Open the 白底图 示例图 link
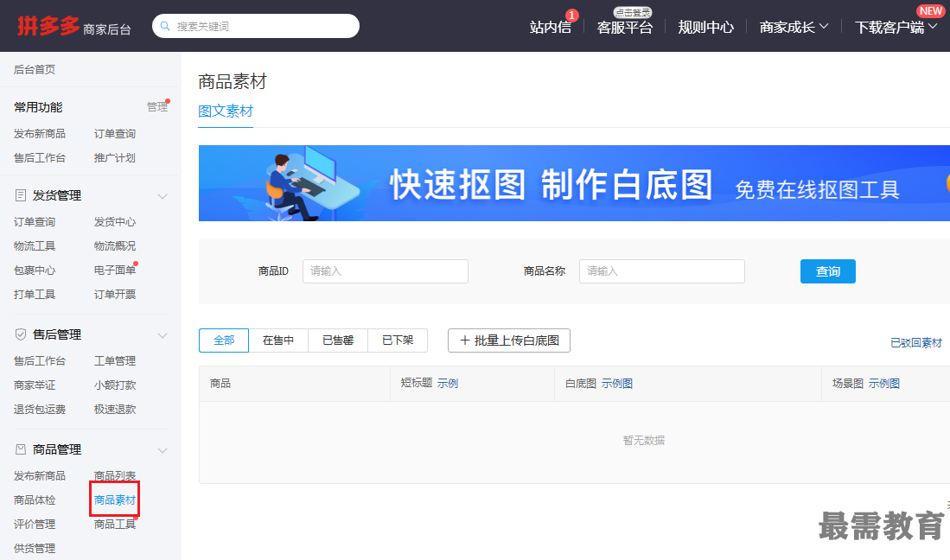This screenshot has width=950, height=560. tap(617, 383)
